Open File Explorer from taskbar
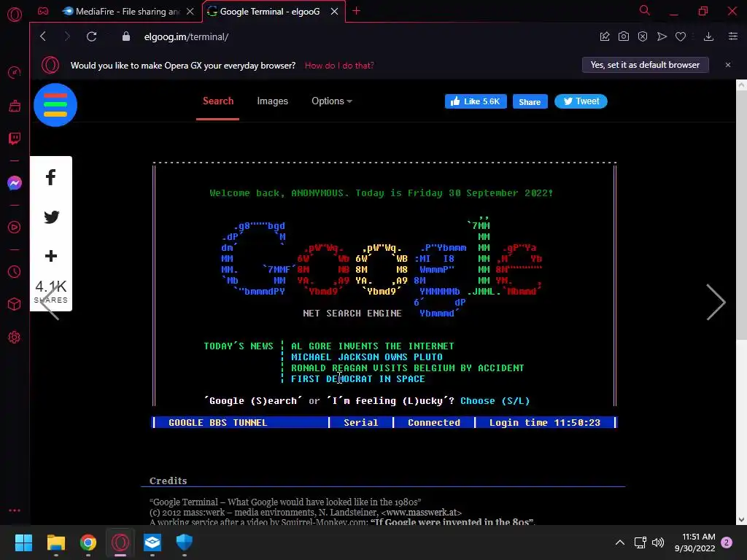 55,542
